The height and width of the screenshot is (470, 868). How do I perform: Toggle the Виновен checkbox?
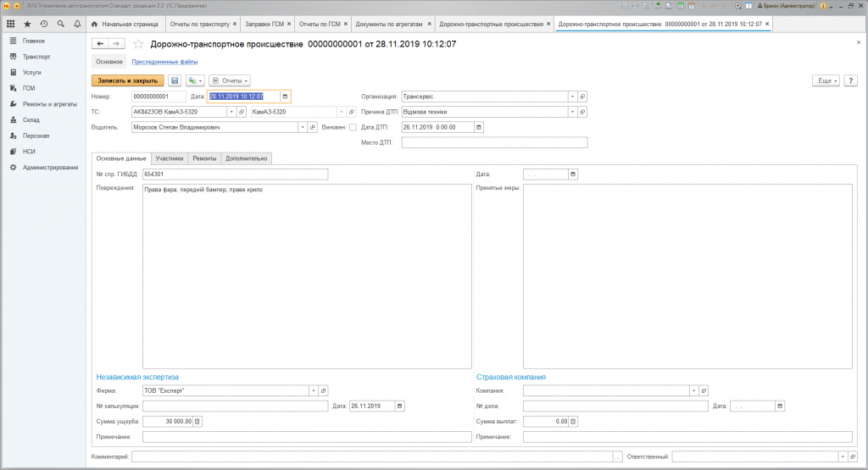coord(353,127)
